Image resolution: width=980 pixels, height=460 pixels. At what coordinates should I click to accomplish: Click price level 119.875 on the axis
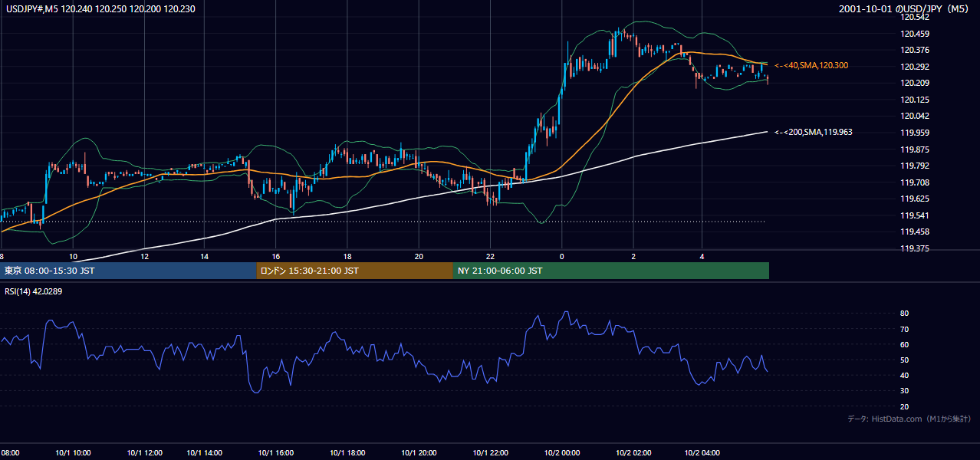pos(914,149)
